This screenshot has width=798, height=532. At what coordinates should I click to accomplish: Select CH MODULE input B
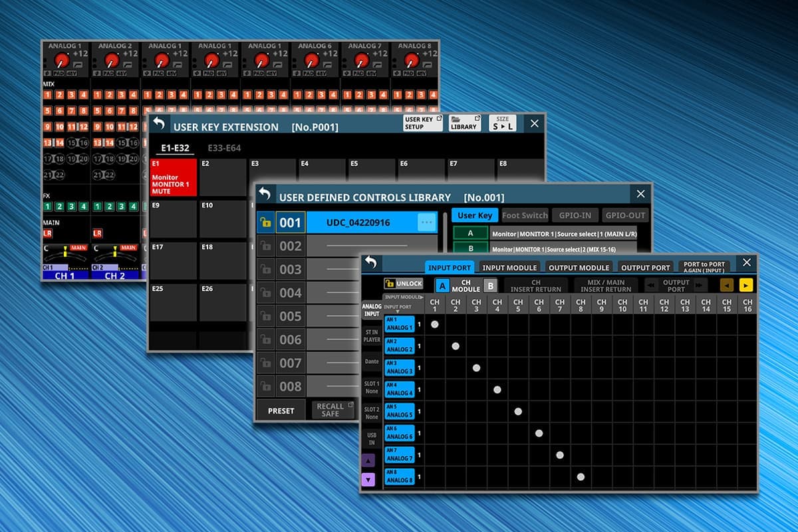click(490, 286)
